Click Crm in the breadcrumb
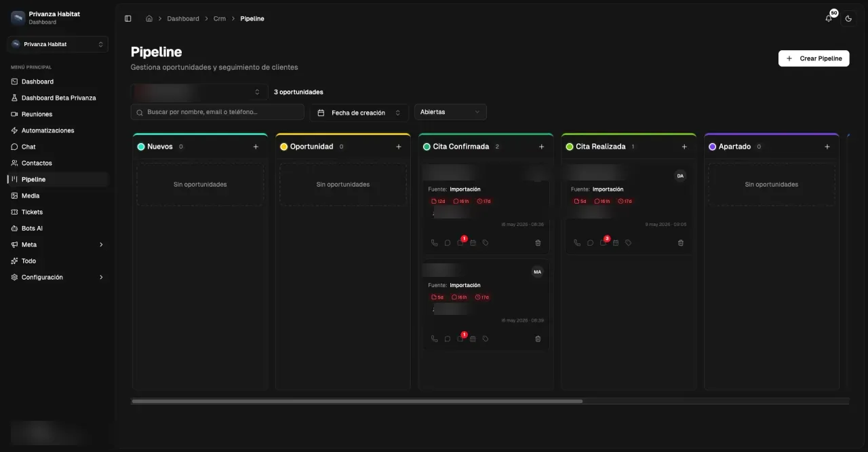868x452 pixels. point(219,18)
